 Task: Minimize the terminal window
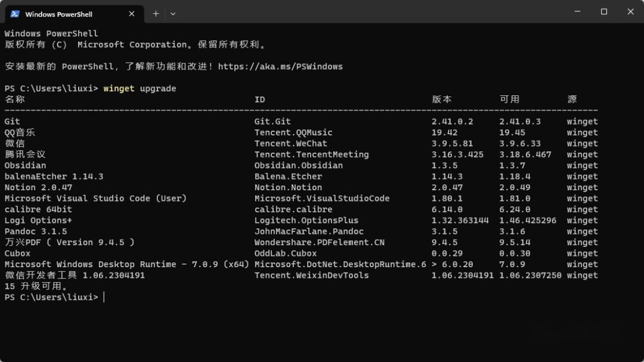pos(577,11)
